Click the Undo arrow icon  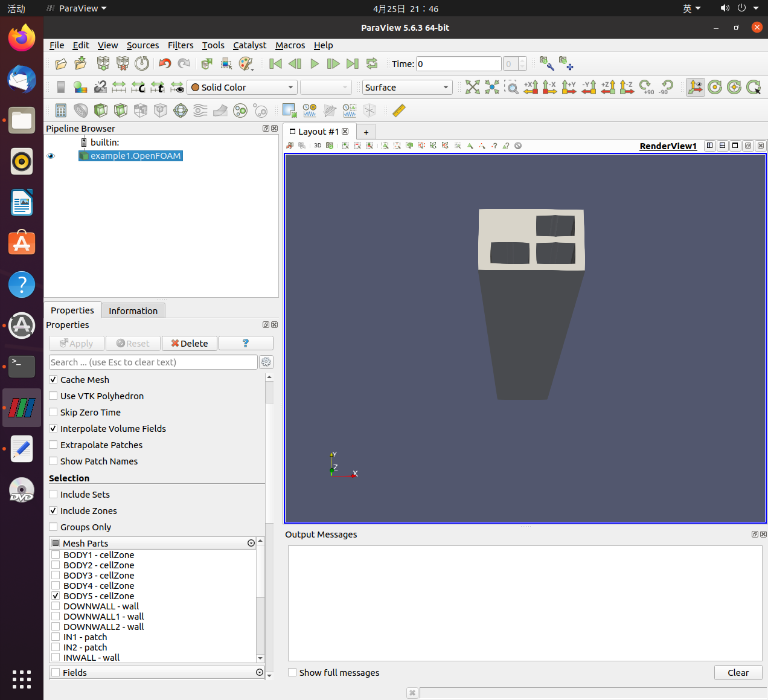[164, 64]
